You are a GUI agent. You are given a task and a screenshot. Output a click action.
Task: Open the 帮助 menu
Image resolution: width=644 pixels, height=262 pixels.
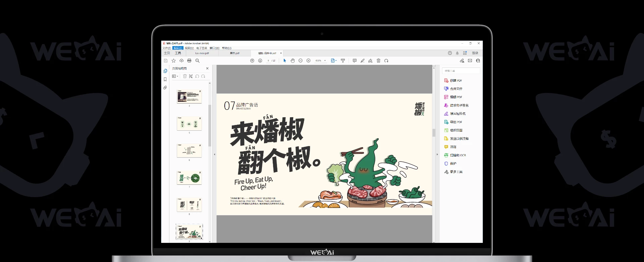227,48
